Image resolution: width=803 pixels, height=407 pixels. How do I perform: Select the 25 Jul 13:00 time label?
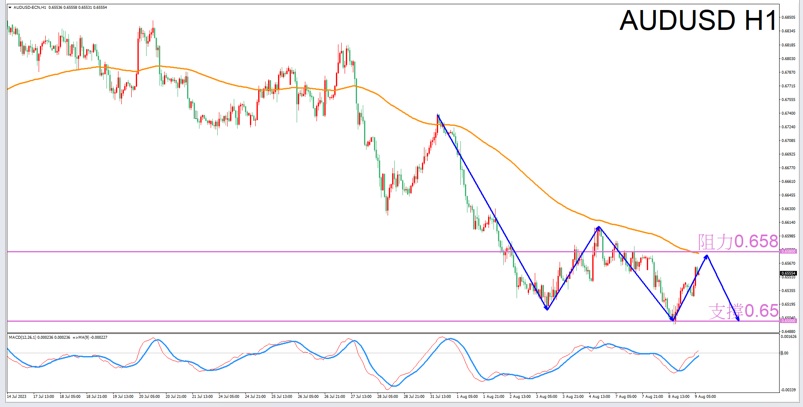click(x=282, y=396)
